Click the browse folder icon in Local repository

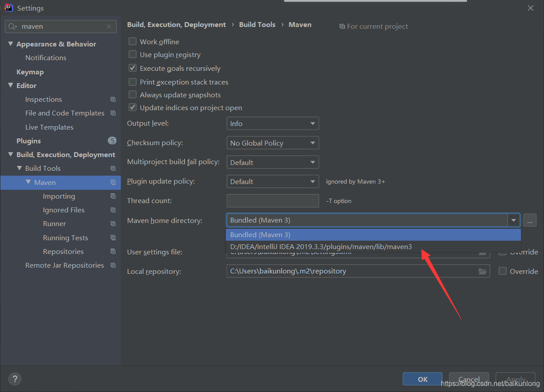[482, 271]
